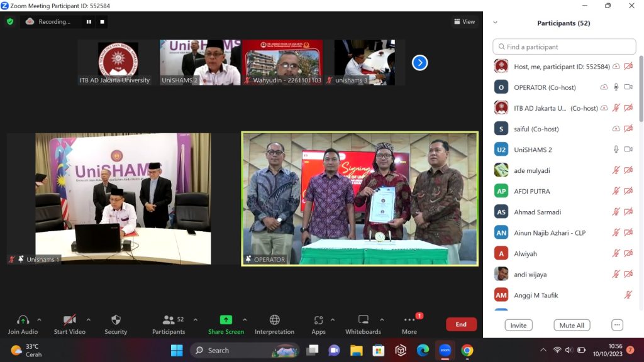Open Microsoft Edge from the taskbar
This screenshot has height=362, width=644.
pyautogui.click(x=423, y=351)
